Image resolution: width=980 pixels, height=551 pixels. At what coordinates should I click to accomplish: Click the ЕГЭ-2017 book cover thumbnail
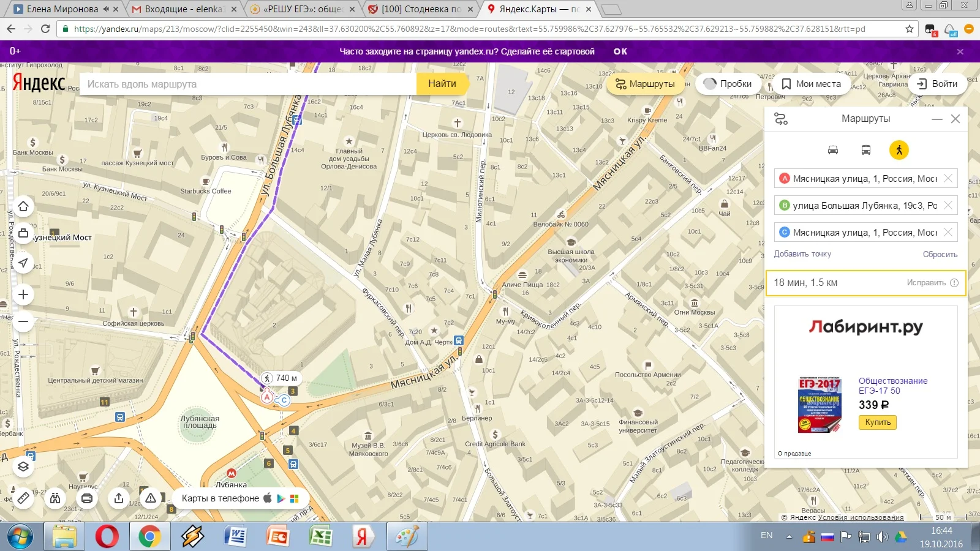click(x=820, y=405)
